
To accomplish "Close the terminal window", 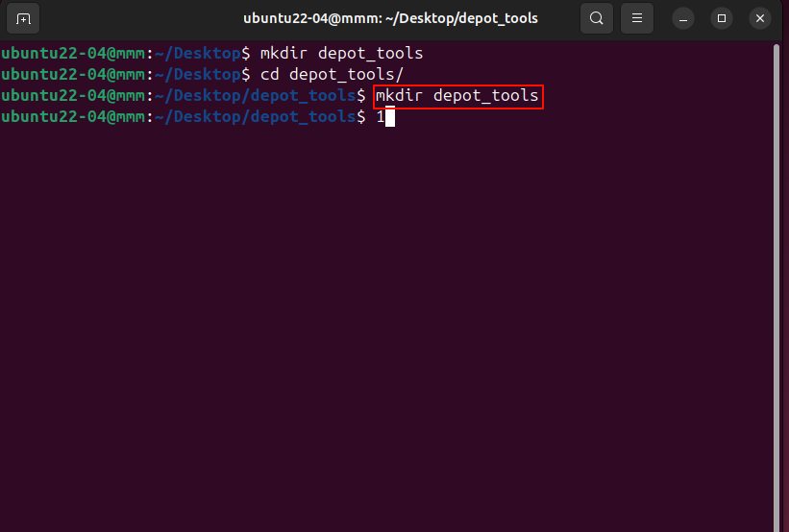I will (760, 18).
